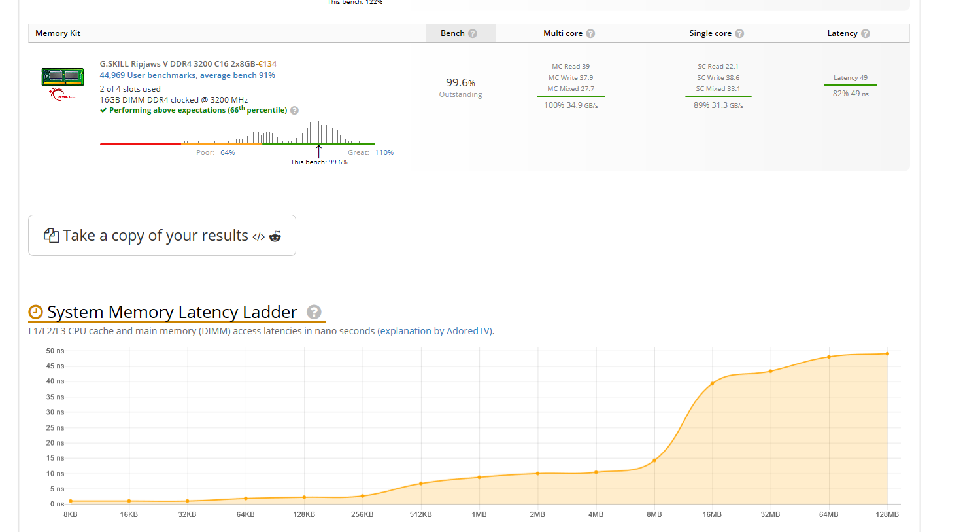Click the Outstanding rating label
The image size is (980, 532).
(x=460, y=94)
